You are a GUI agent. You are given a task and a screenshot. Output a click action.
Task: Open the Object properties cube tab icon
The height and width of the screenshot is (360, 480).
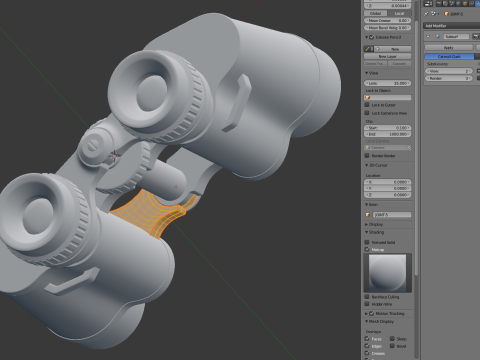[465, 4]
